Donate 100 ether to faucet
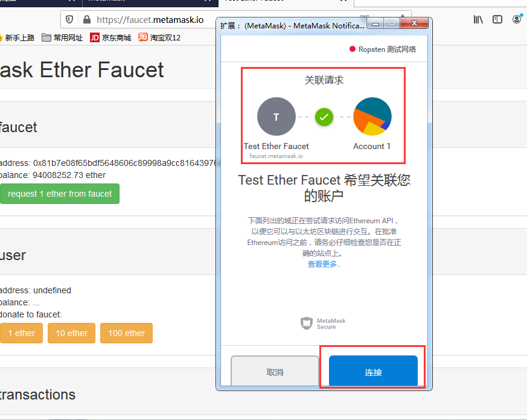Screen dimensions: 527x420 [126, 333]
